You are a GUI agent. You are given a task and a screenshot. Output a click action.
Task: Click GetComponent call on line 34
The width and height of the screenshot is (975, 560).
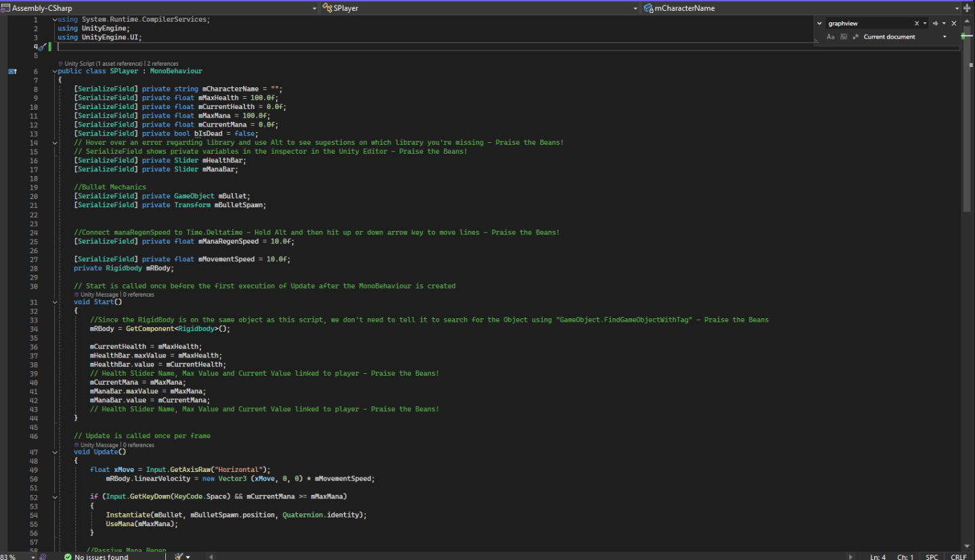(x=148, y=328)
